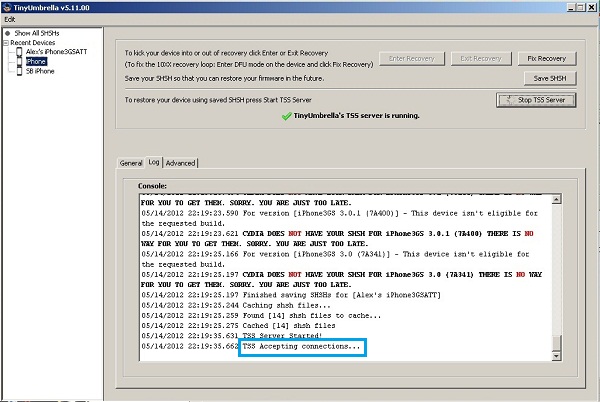Click phone icon beside SB iPhone
600x402 pixels.
tap(19, 71)
